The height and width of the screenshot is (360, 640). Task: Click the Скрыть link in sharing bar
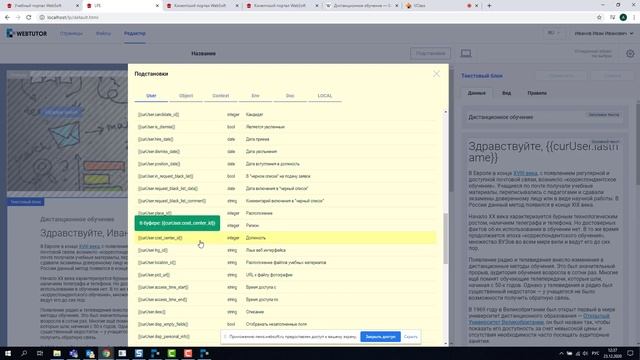pos(410,337)
